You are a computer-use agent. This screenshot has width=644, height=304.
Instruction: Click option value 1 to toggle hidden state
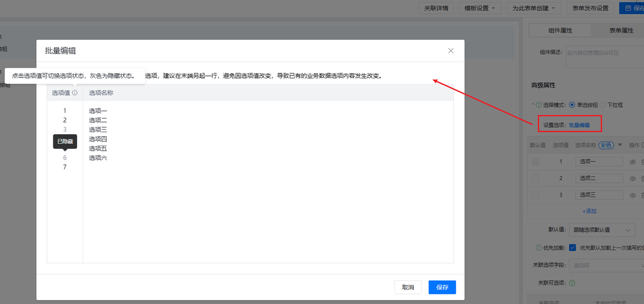[65, 111]
